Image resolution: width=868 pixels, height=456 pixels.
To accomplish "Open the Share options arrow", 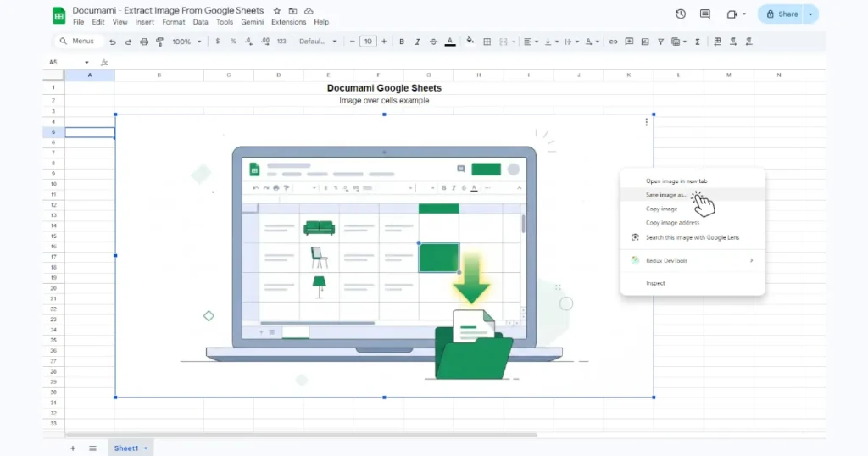I will click(811, 14).
